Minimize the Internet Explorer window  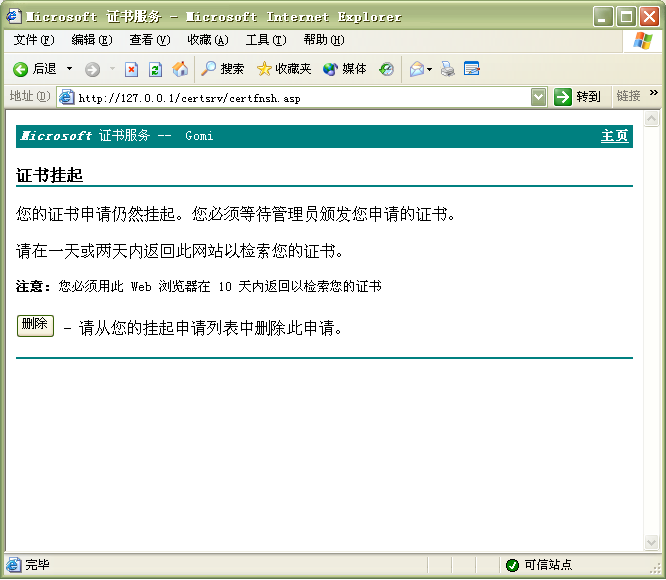(x=603, y=17)
